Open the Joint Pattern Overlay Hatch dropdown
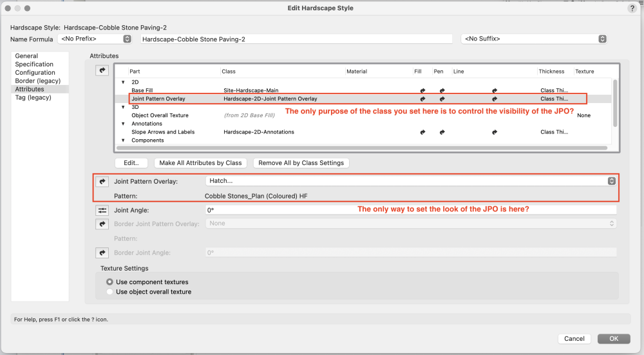The height and width of the screenshot is (355, 644). [x=410, y=181]
